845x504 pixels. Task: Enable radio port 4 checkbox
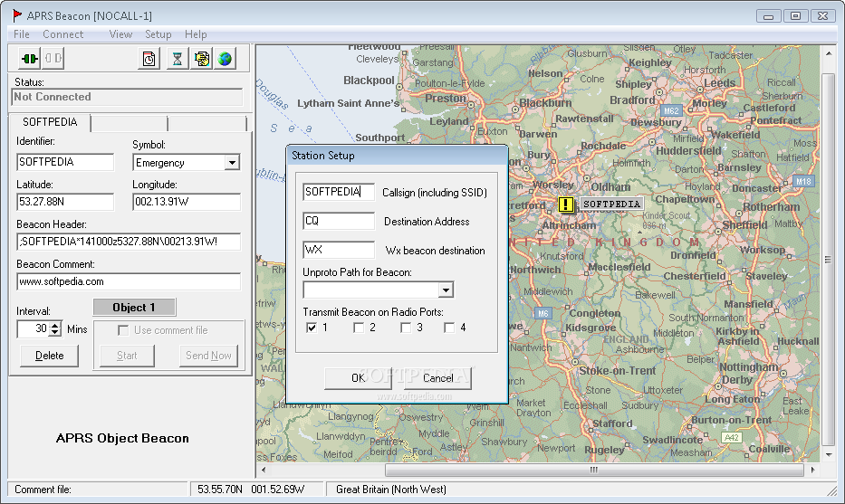[x=449, y=328]
